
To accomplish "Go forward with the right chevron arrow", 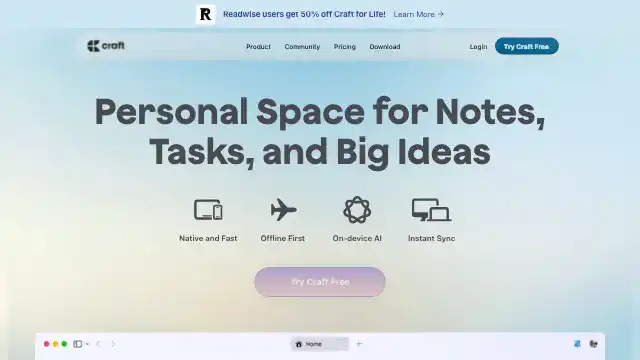I will (113, 344).
